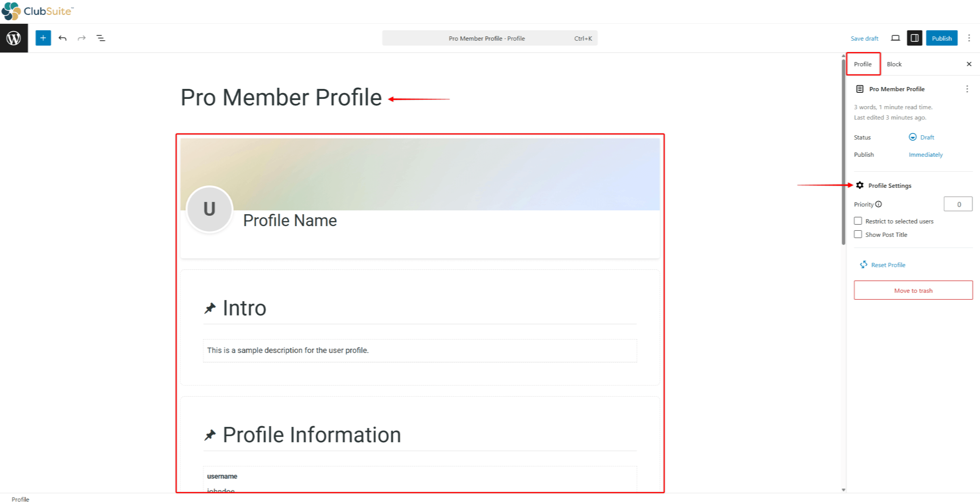
Task: Change Publish from Immediately
Action: tap(926, 154)
